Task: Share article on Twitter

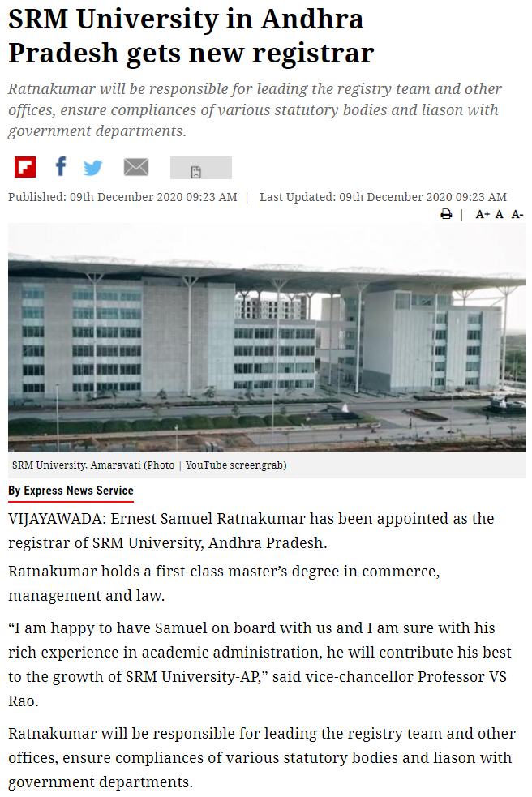Action: coord(93,168)
